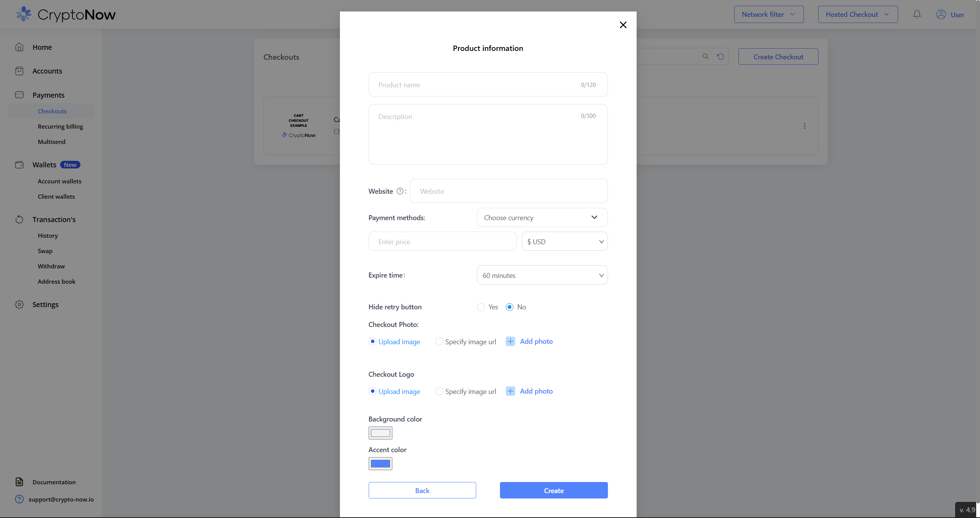980x518 pixels.
Task: Focus the Enter price field
Action: [443, 241]
